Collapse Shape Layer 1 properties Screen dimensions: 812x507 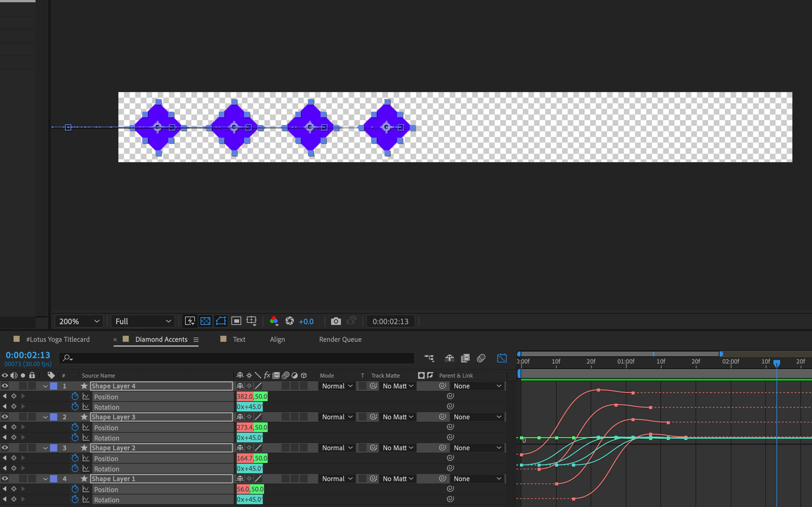tap(45, 479)
